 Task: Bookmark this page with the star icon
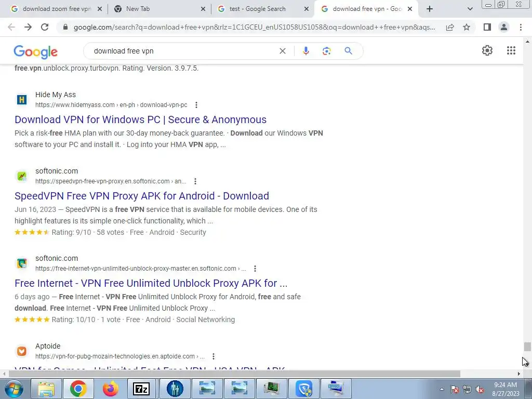tap(467, 27)
